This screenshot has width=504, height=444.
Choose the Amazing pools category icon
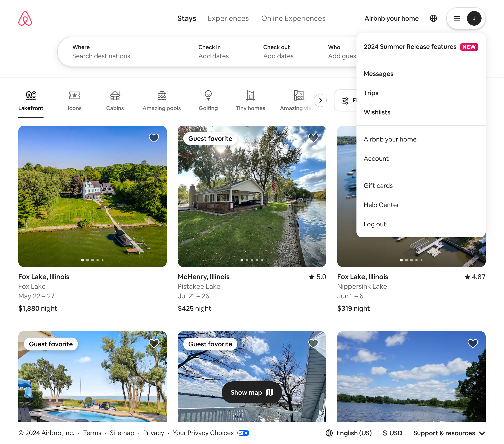pyautogui.click(x=162, y=95)
